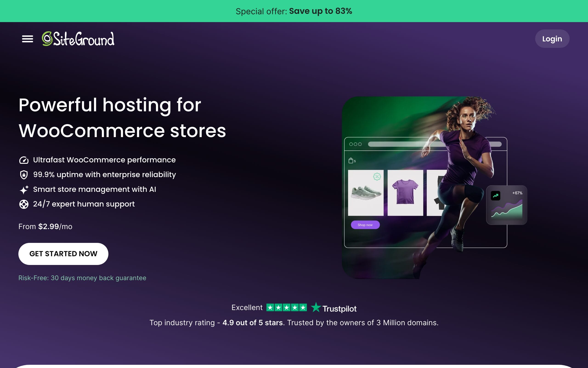Click the 'Excellent' rating label
The height and width of the screenshot is (368, 588).
[247, 308]
